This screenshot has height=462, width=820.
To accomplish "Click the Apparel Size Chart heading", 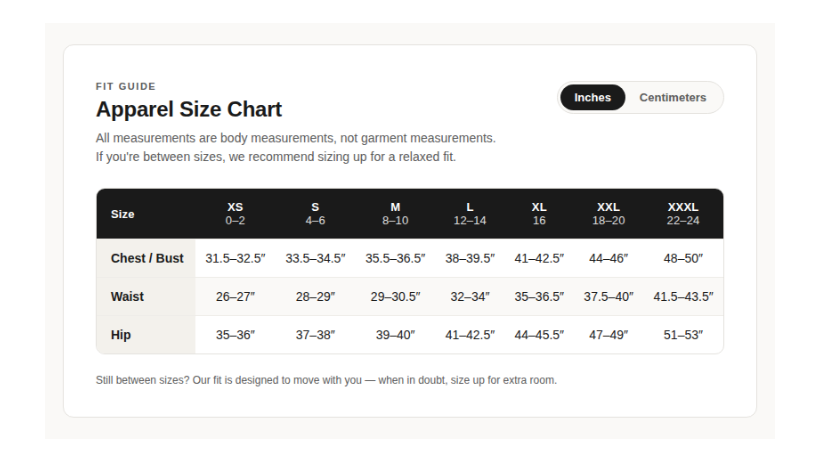I will [x=189, y=109].
